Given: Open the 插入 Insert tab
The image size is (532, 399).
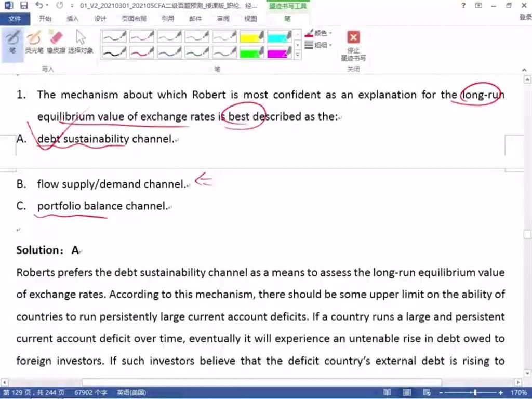Looking at the screenshot, I should point(72,19).
